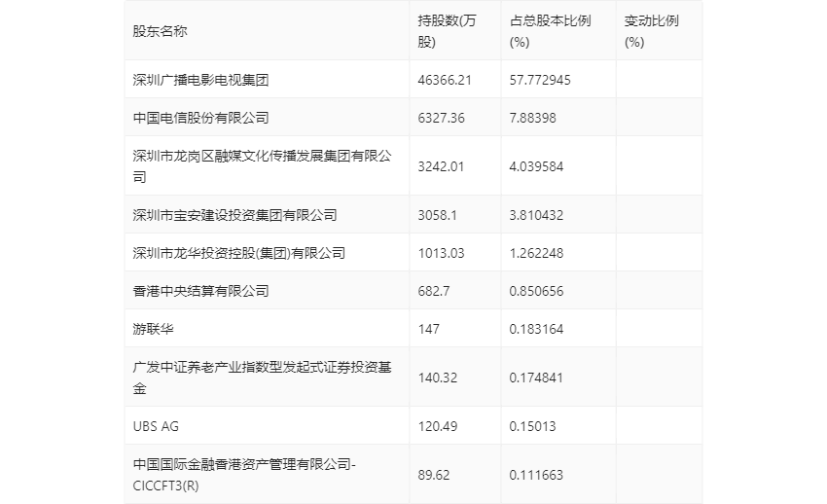
Task: Select 深圳市龙岗区融媒文化传播发展集团有限公司 name
Action: (262, 166)
